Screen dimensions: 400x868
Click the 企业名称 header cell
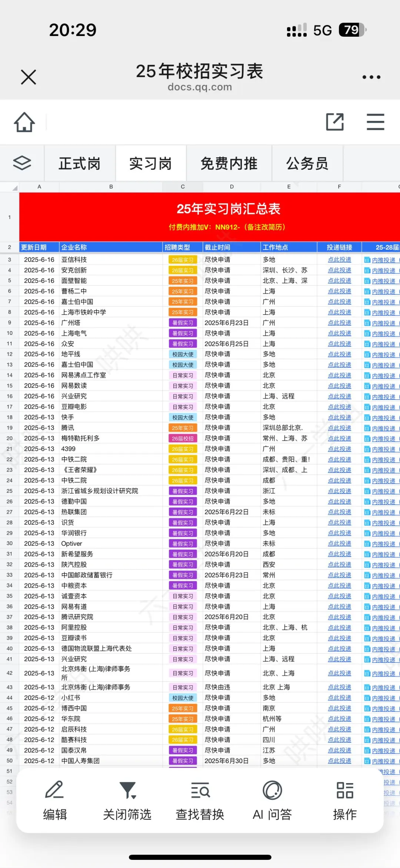[111, 247]
